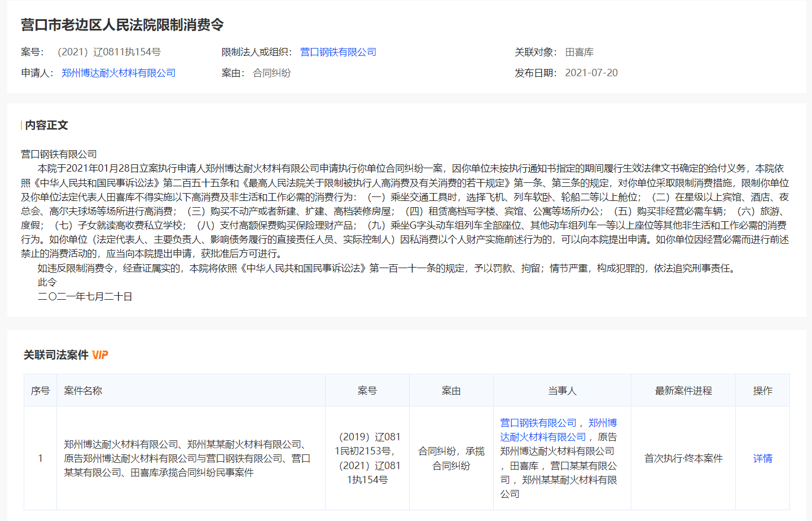
Task: Click the date line 二〇二一年七月二十日
Action: [x=85, y=296]
